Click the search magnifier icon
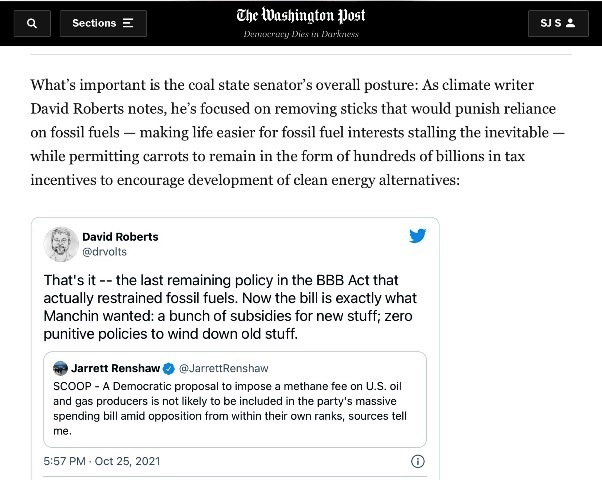602x480 pixels. pos(31,23)
